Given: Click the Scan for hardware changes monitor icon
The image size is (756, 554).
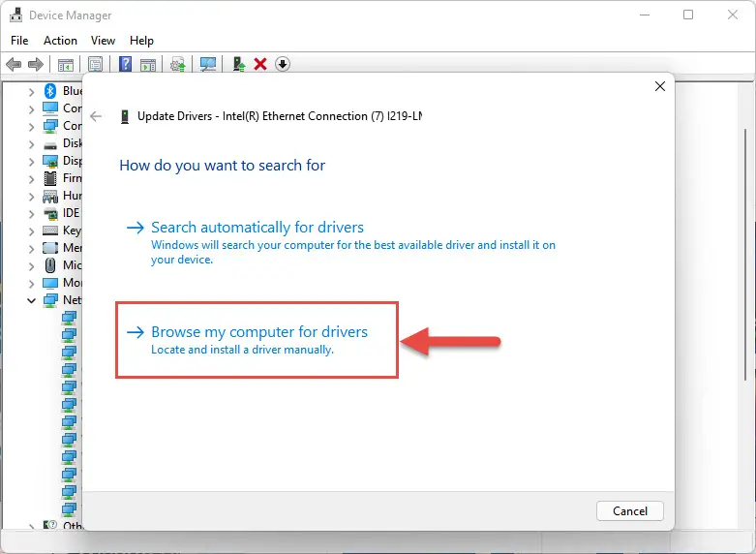Looking at the screenshot, I should point(208,64).
